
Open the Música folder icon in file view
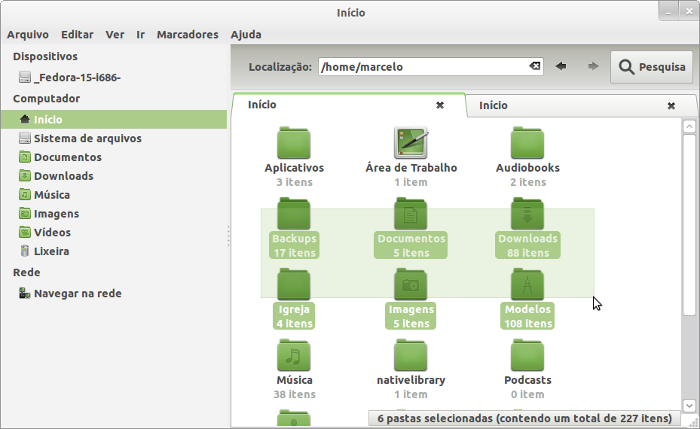[x=294, y=355]
